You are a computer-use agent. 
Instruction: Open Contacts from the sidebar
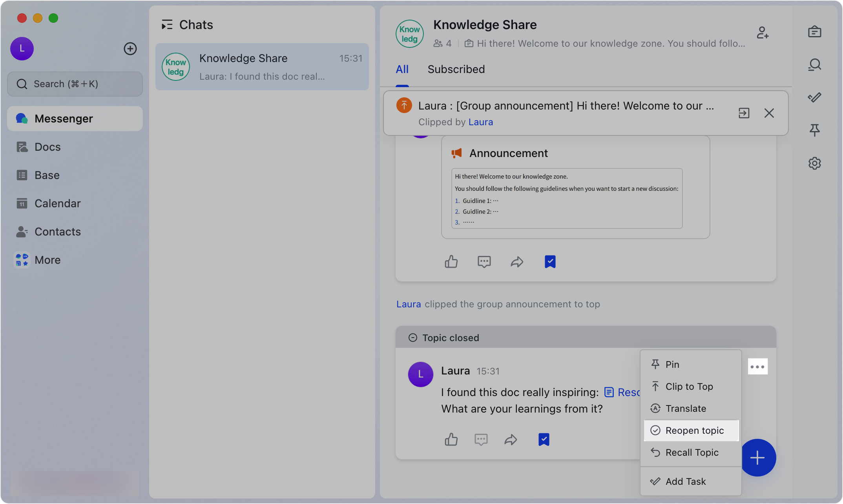(x=58, y=231)
